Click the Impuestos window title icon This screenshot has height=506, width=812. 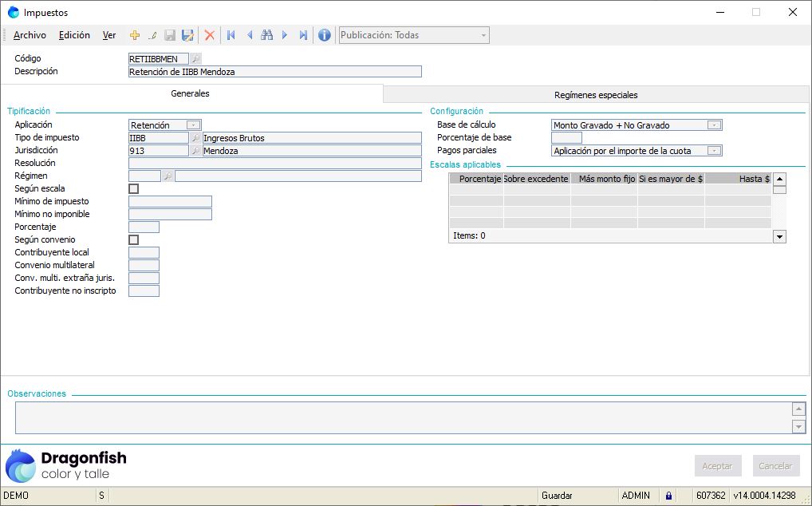14,13
